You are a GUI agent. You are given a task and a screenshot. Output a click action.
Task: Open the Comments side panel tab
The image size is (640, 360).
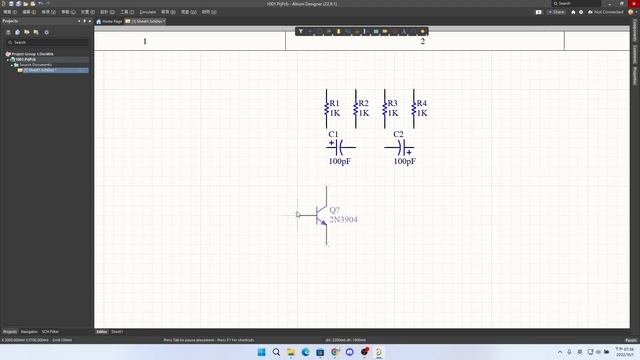[635, 54]
